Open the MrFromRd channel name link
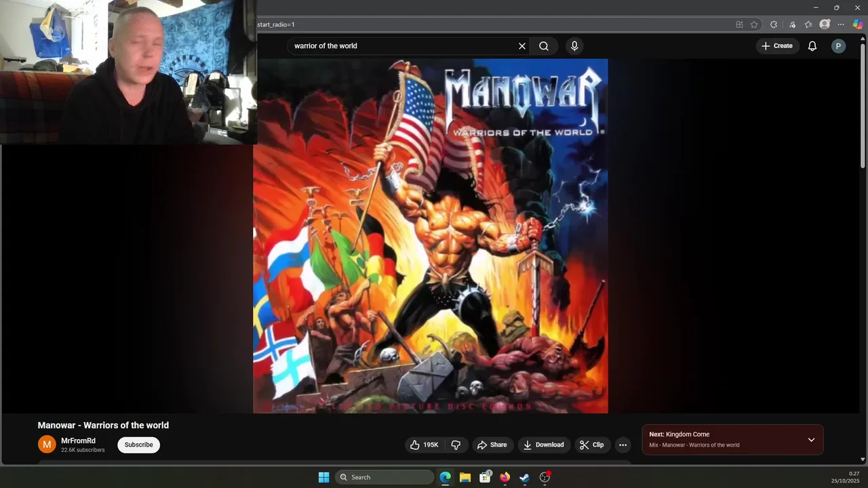 point(78,441)
